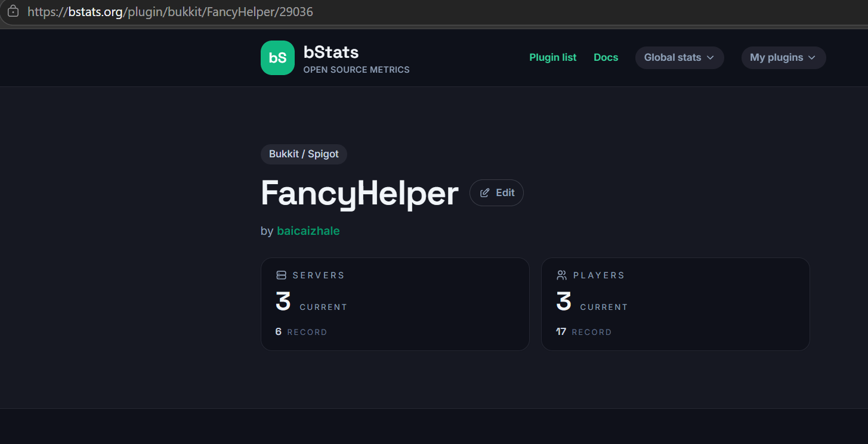
Task: Open the Docs link
Action: click(606, 58)
